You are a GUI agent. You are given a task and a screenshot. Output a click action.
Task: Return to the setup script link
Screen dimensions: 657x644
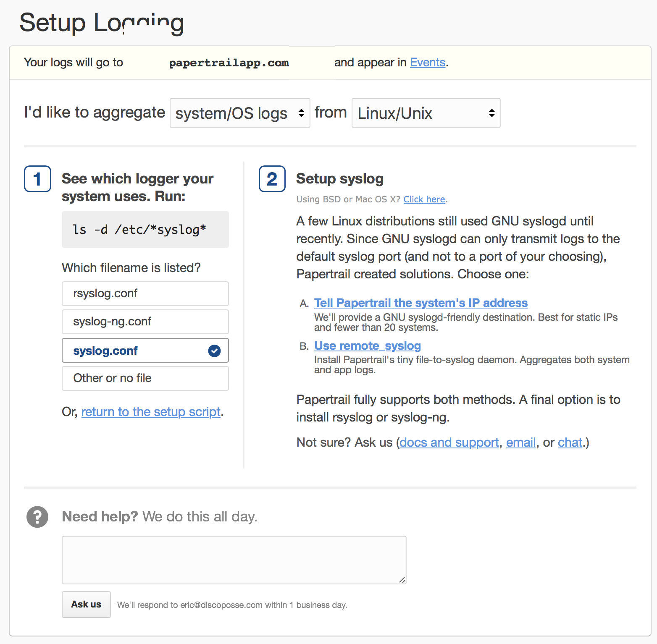(x=150, y=412)
